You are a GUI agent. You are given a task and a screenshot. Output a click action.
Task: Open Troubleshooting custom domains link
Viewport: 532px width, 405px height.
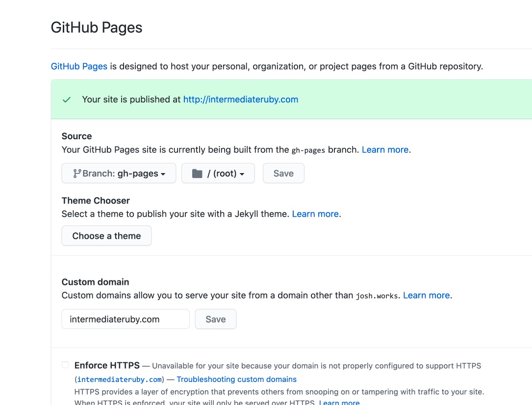[236, 379]
